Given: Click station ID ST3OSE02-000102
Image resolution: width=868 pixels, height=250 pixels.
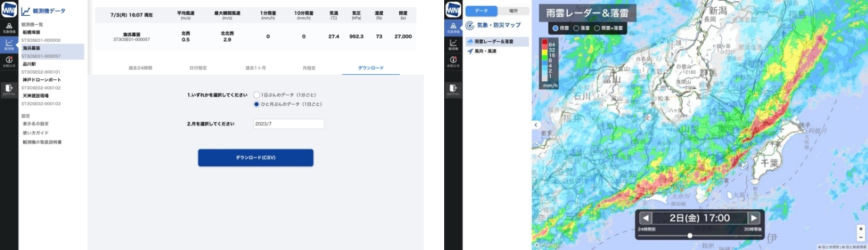Looking at the screenshot, I should point(41,88).
